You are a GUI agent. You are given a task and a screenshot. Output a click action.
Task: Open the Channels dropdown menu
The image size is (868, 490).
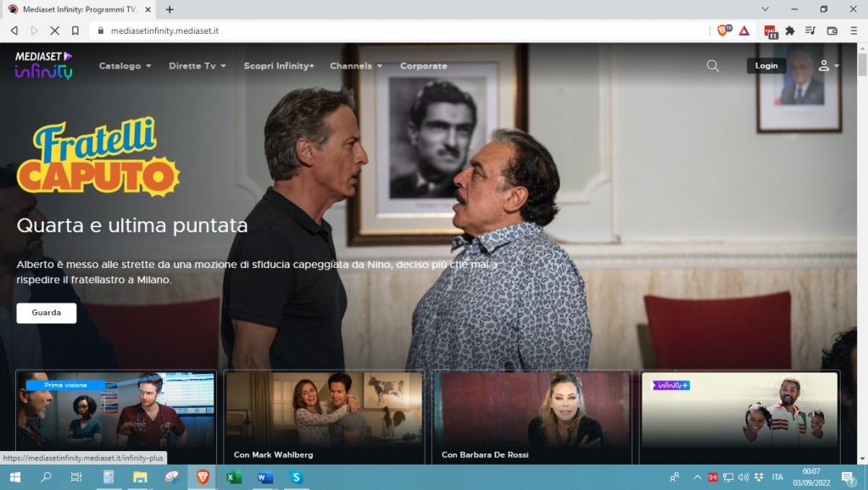pos(354,65)
